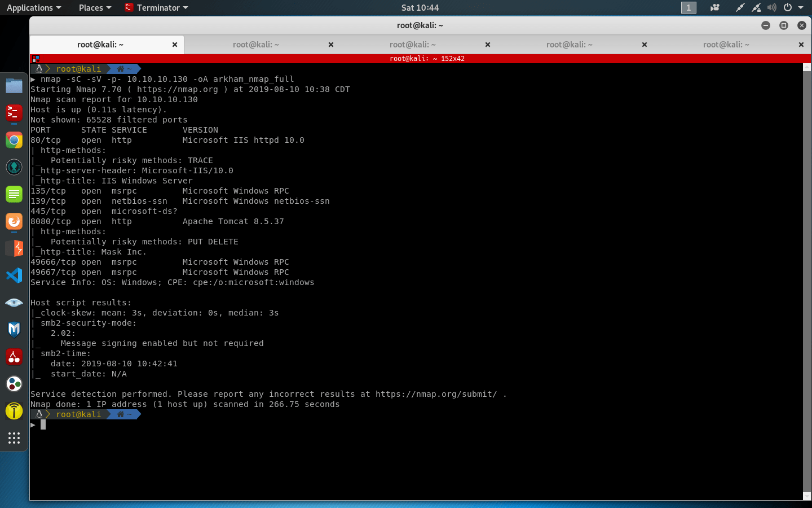Click the terminal vertical scrollbar
812x508 pixels.
click(807, 281)
